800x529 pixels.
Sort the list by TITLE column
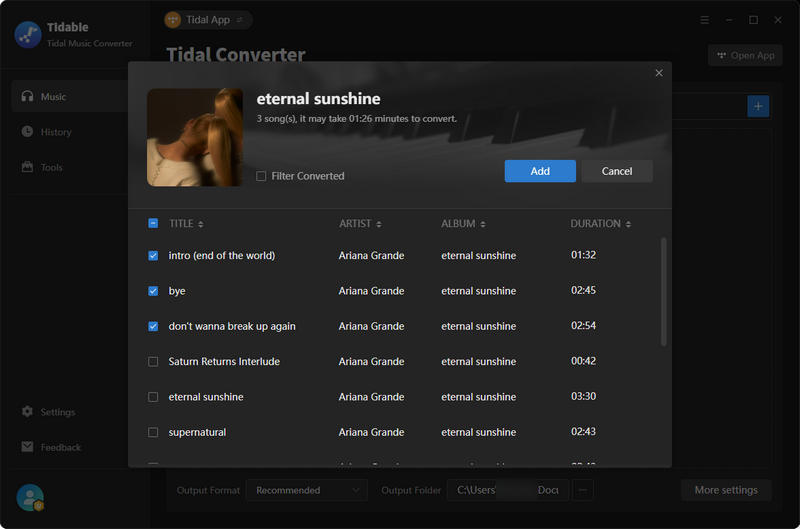coord(186,223)
